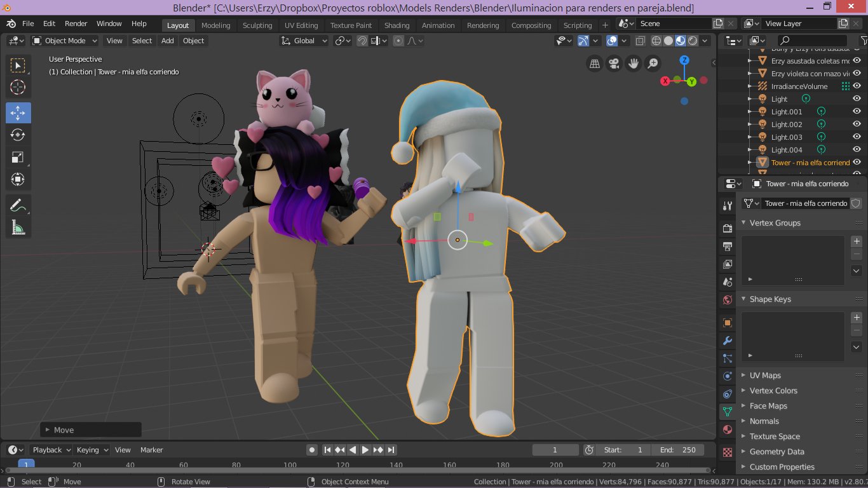Open the Modifiers wrench tab
Screen dimensions: 868x488
tap(728, 341)
